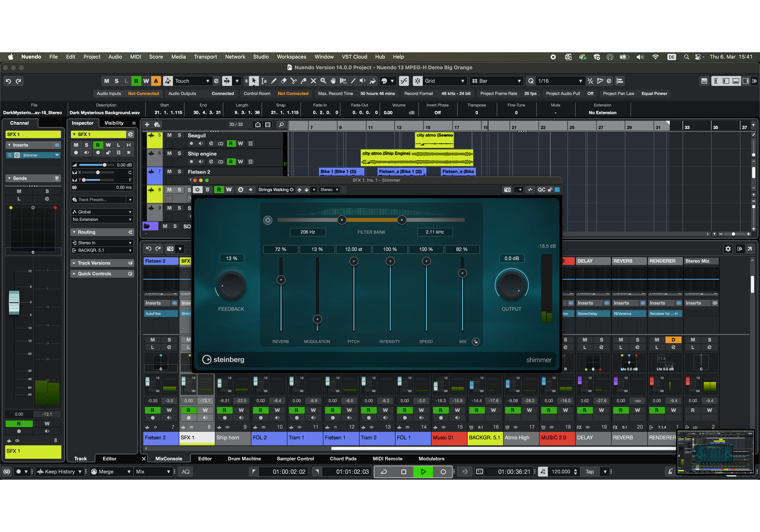Select the Split scissors tool

(294, 81)
